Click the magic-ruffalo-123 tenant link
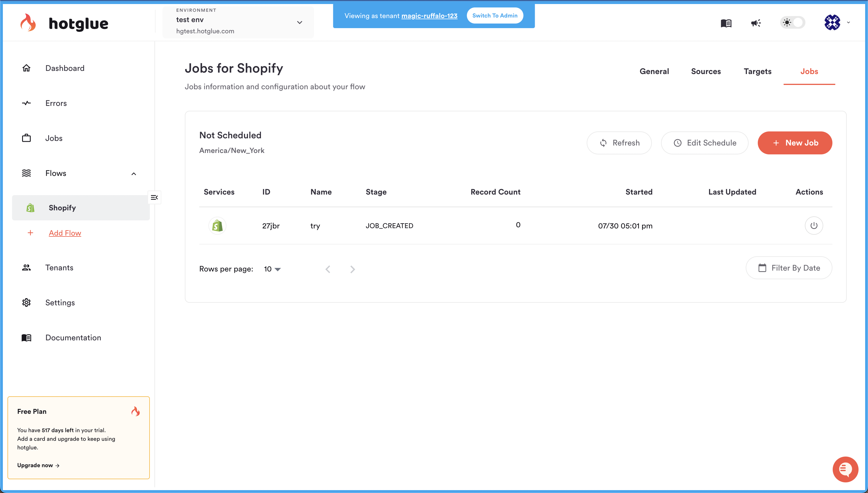 429,16
